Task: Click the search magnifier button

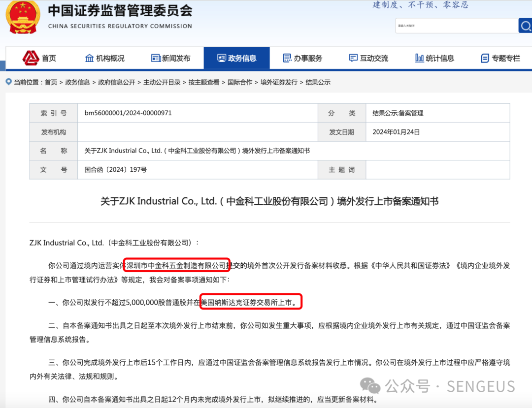Action: point(525,26)
